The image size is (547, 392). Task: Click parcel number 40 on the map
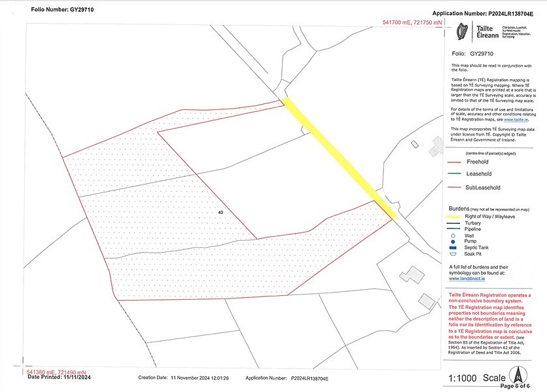(221, 213)
